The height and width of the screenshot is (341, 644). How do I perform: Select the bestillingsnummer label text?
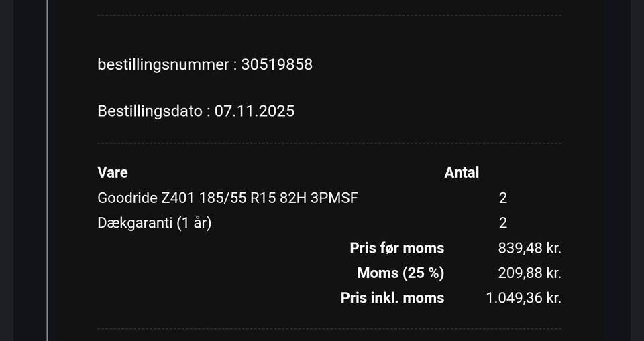pyautogui.click(x=162, y=65)
